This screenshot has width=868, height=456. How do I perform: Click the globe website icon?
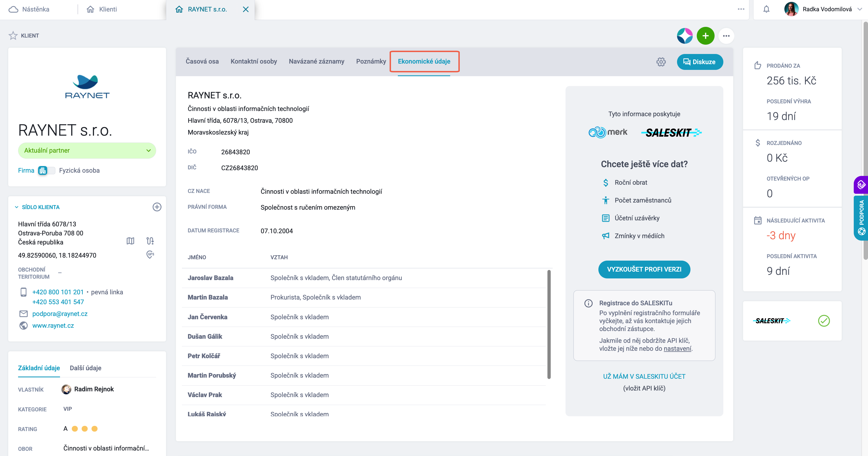tap(24, 326)
